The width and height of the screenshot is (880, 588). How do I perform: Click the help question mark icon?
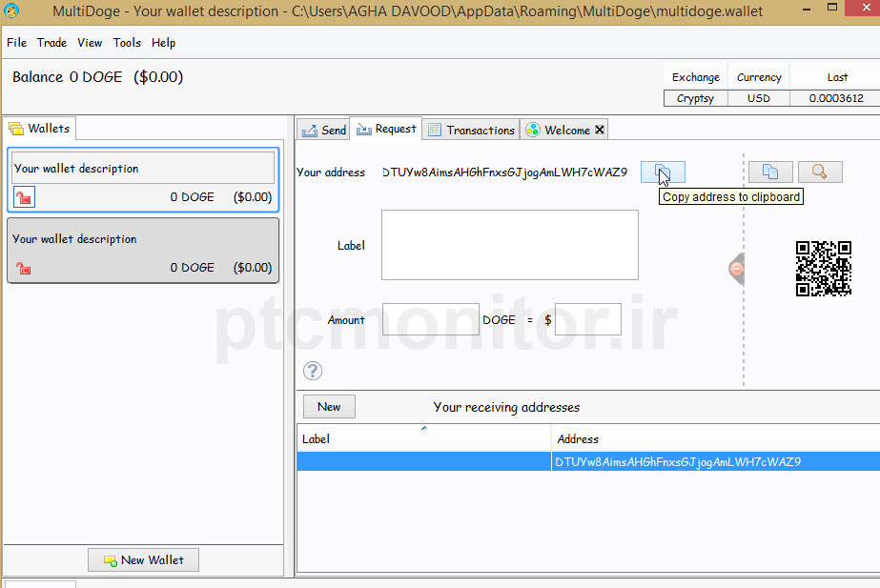pos(313,371)
